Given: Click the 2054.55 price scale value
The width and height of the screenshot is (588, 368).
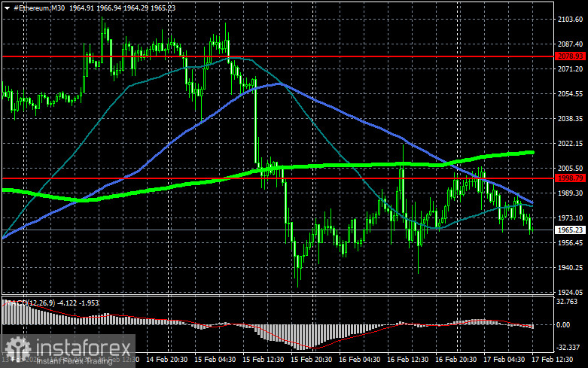Looking at the screenshot, I should click(571, 93).
